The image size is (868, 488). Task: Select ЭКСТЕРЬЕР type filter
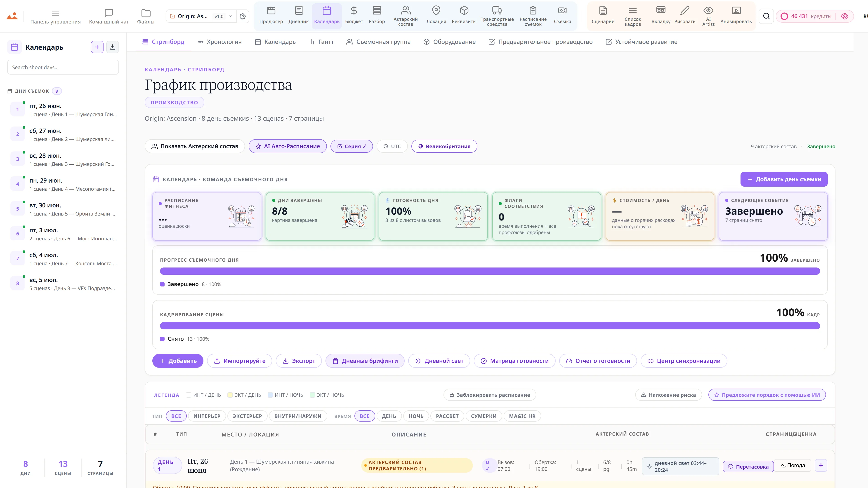tap(247, 416)
